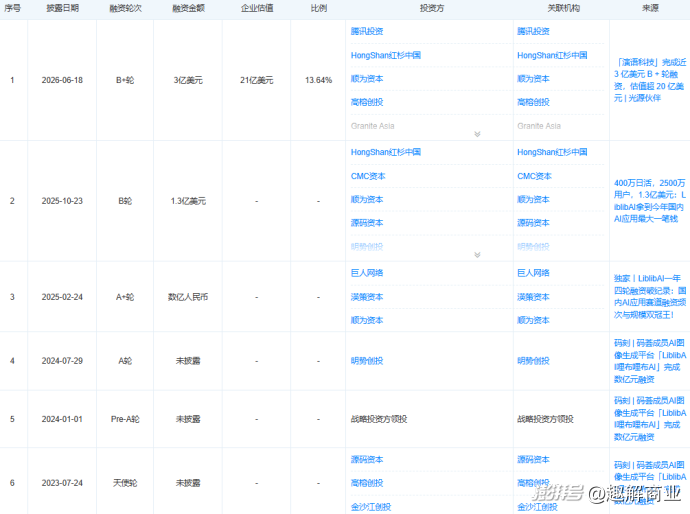Open 渶策资本 in the 关联机构 column
This screenshot has height=514, width=690.
pos(533,297)
